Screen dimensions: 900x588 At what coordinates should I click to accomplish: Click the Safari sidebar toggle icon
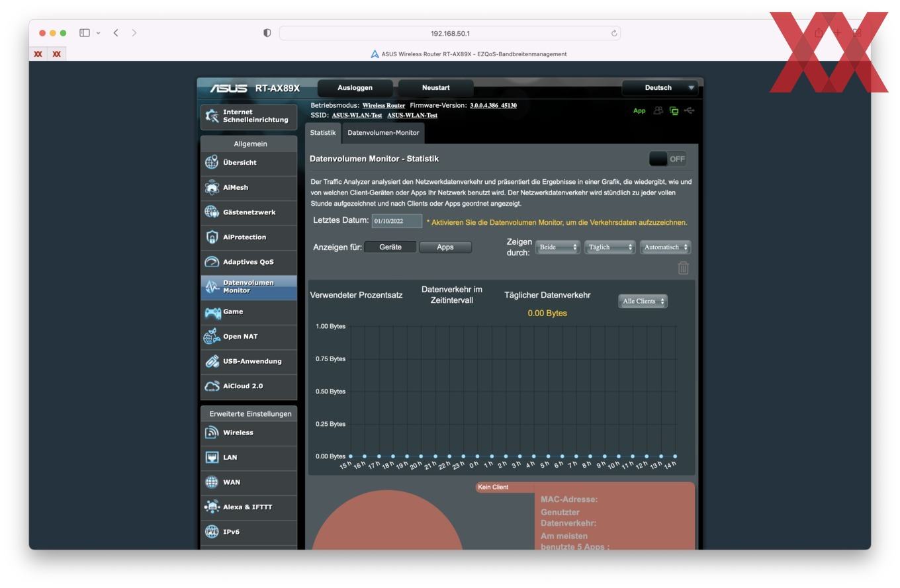tap(85, 32)
